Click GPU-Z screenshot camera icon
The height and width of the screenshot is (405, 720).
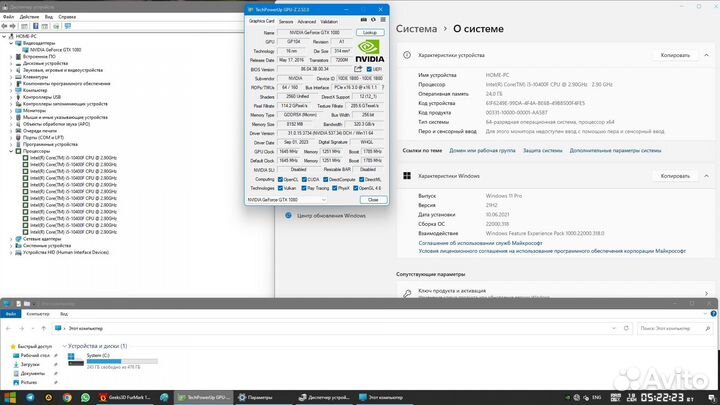tap(363, 20)
